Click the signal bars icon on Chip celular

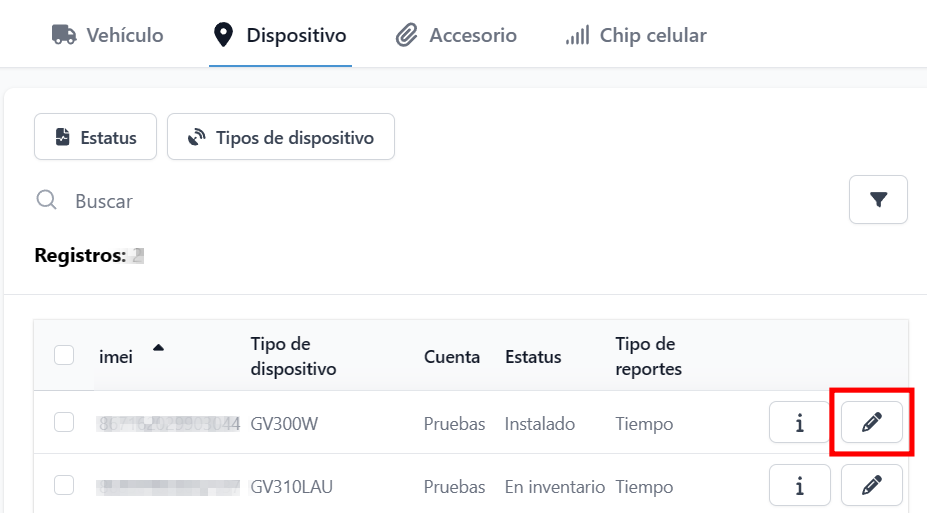point(577,36)
